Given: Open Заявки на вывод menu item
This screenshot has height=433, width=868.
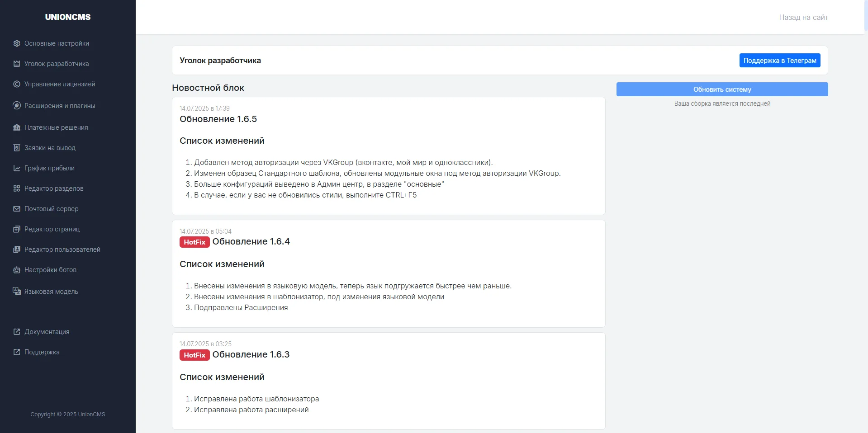Looking at the screenshot, I should pyautogui.click(x=50, y=148).
